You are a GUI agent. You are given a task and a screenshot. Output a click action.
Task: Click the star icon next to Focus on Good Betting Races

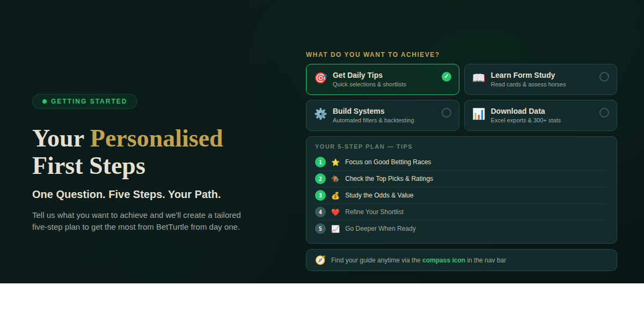(x=335, y=162)
